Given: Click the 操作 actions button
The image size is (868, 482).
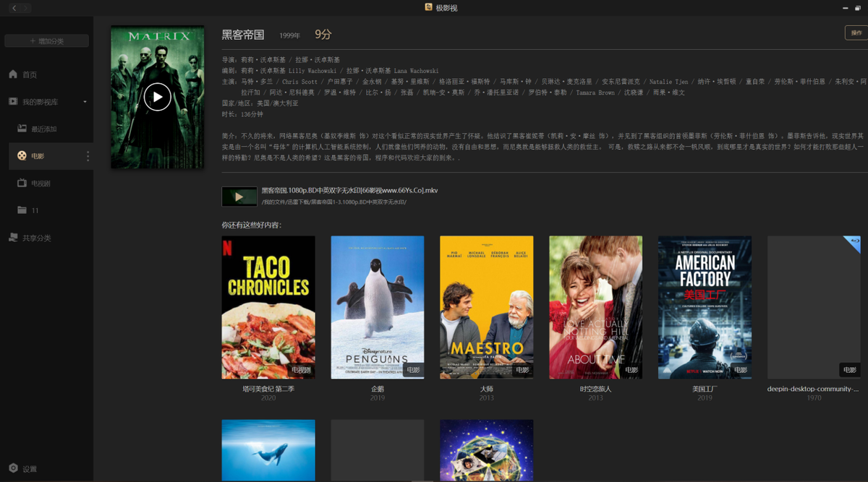Looking at the screenshot, I should click(856, 33).
